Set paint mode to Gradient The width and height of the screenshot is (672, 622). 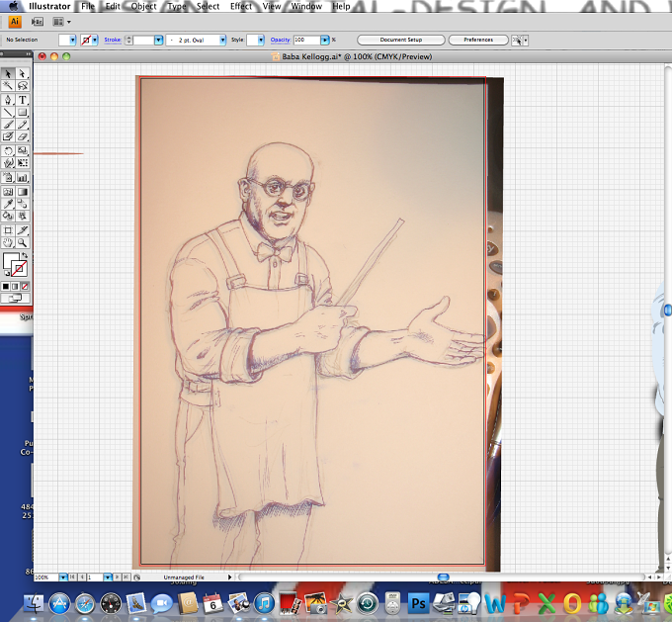[x=15, y=286]
